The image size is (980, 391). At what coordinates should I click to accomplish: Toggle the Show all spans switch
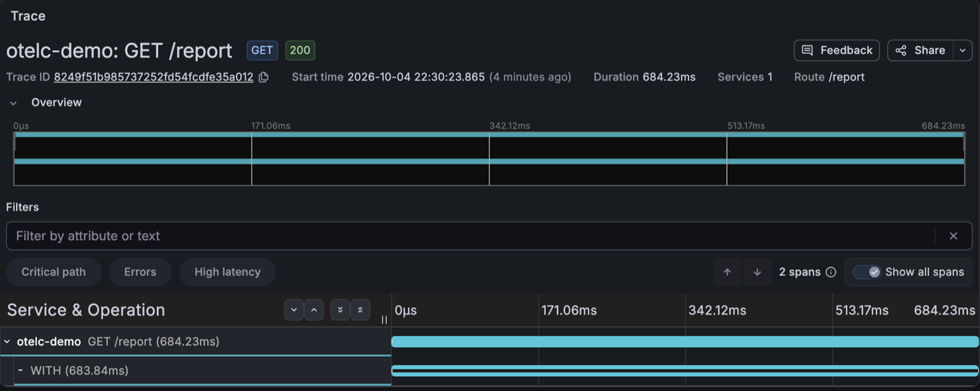(867, 272)
